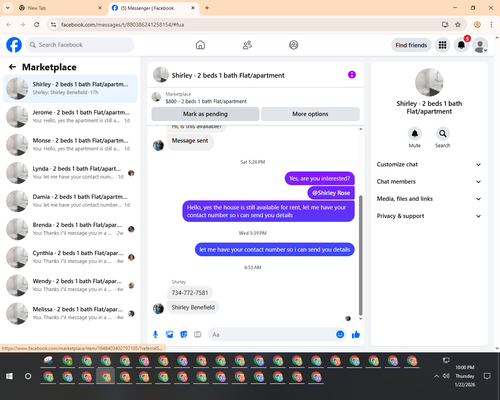500x400 pixels.
Task: Open the Facebook menu grid icon
Action: [x=442, y=45]
